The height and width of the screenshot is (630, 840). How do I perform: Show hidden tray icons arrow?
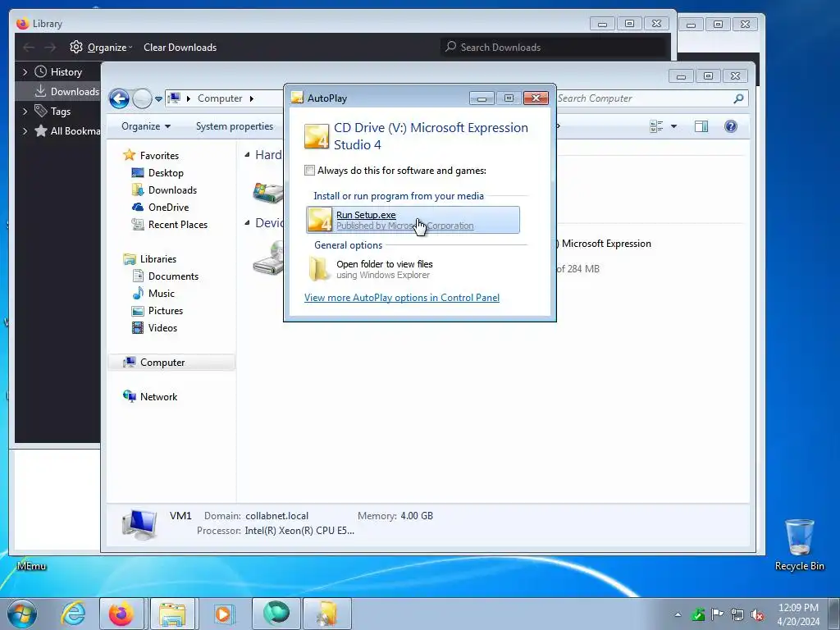click(x=678, y=614)
